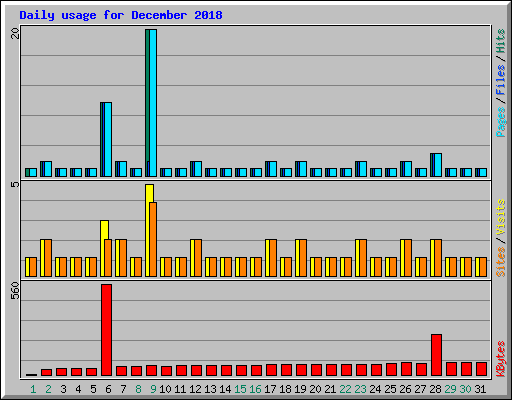Click the 'Hits' legend label
The height and width of the screenshot is (400, 512).
pyautogui.click(x=500, y=41)
